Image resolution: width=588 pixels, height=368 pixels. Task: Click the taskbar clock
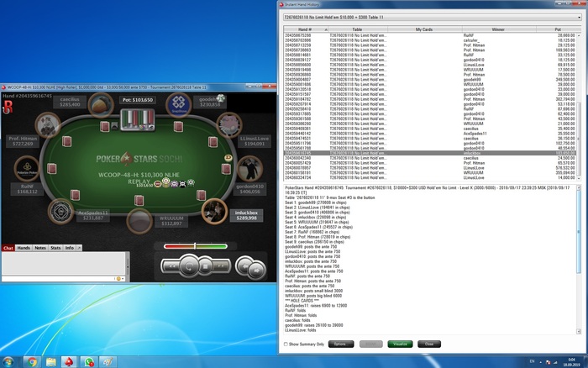572,362
